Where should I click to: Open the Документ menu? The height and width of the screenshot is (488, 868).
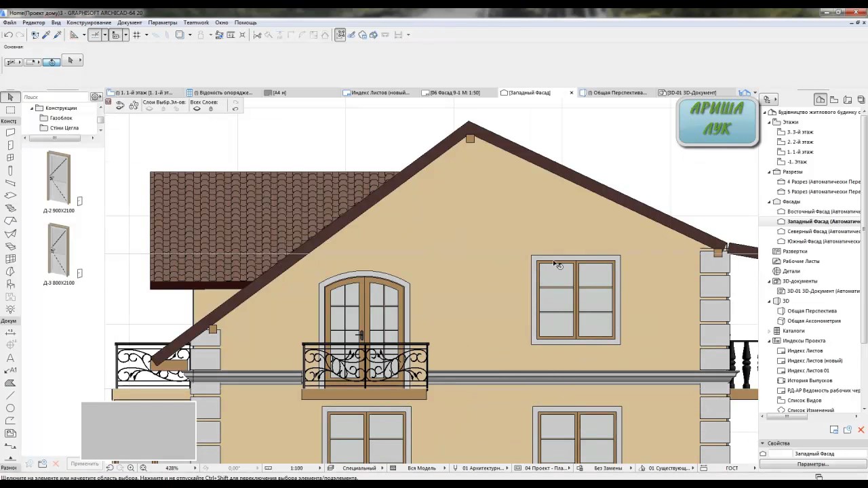(130, 22)
